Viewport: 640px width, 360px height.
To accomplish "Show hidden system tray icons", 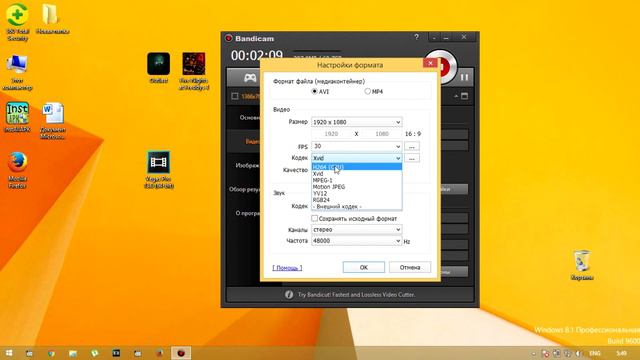I will pyautogui.click(x=533, y=353).
